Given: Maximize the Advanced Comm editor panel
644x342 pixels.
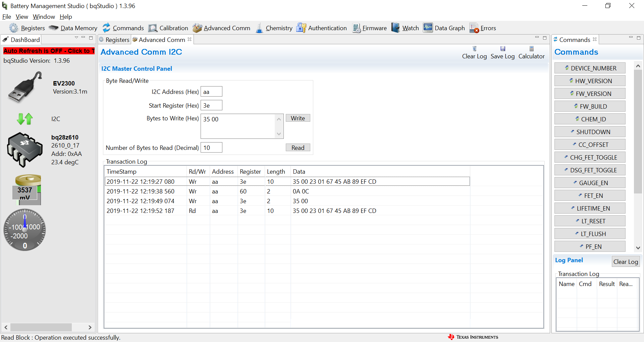Looking at the screenshot, I should (545, 38).
